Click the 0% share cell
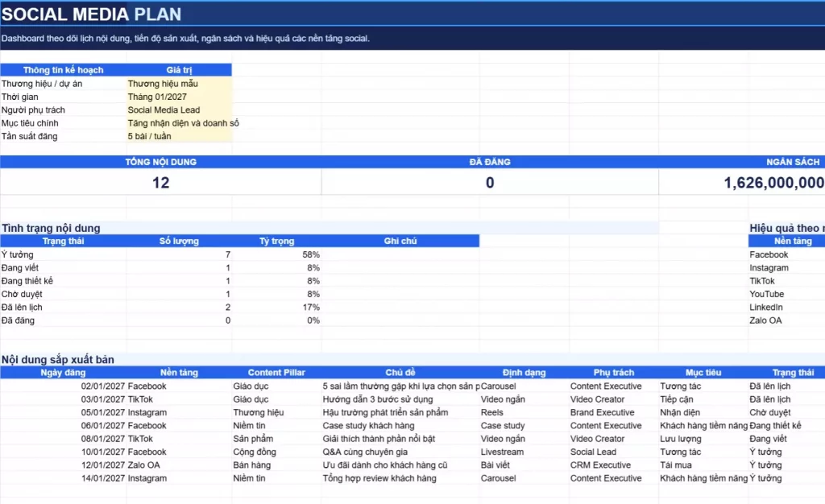 276,320
